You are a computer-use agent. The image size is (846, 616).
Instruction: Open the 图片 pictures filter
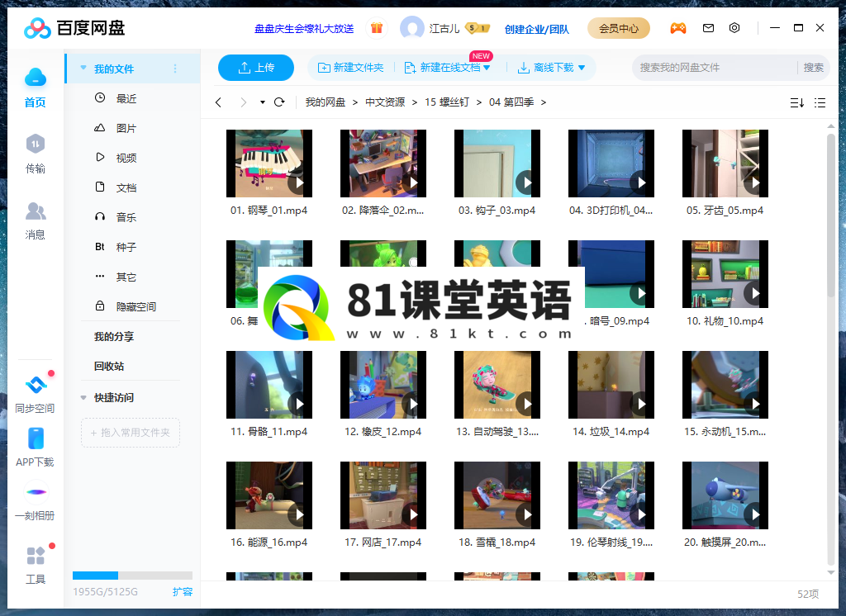[126, 128]
